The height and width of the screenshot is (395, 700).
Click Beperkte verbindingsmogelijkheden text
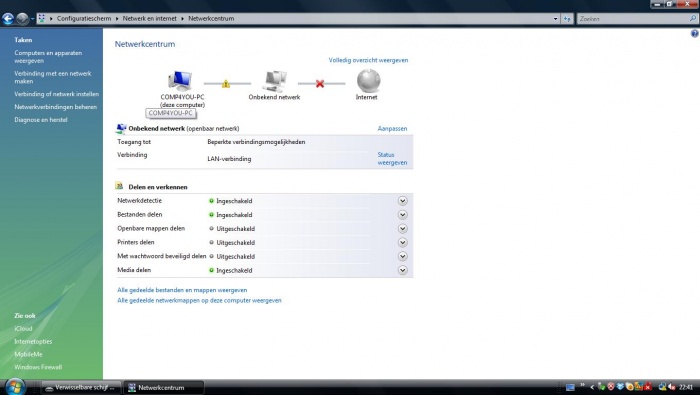pyautogui.click(x=256, y=142)
